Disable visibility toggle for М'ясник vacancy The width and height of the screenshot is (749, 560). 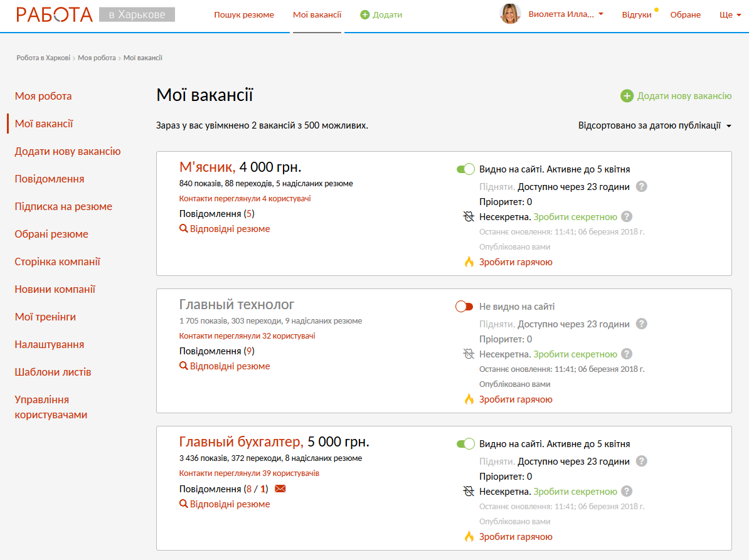465,169
